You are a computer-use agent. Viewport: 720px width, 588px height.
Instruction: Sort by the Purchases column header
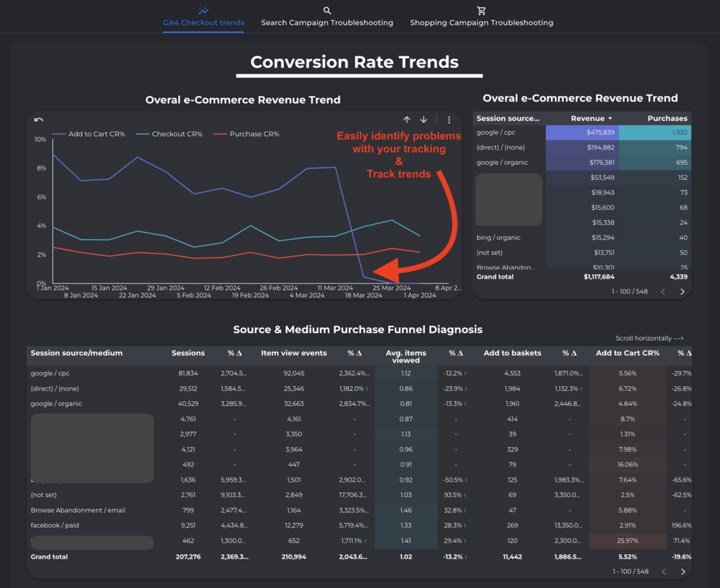667,118
